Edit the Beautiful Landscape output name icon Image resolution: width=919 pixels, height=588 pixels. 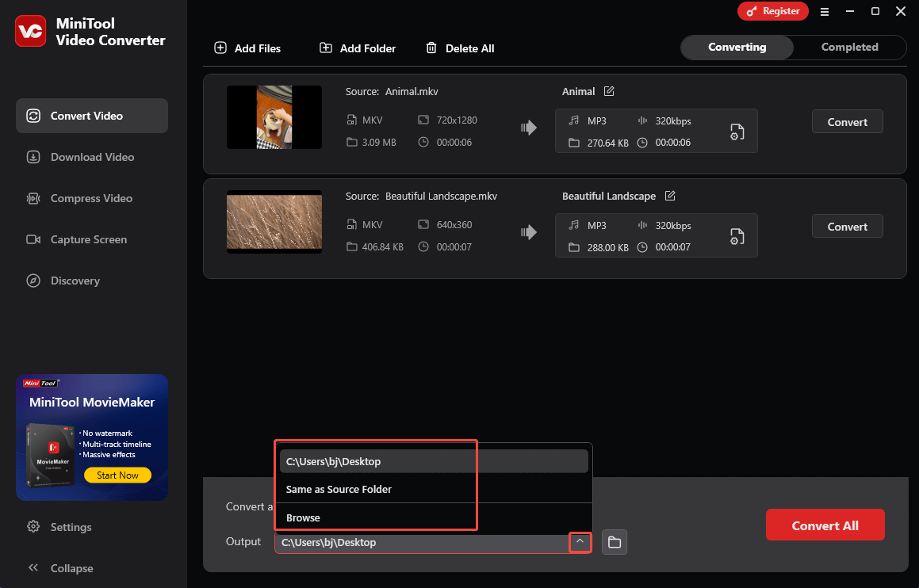click(x=670, y=196)
